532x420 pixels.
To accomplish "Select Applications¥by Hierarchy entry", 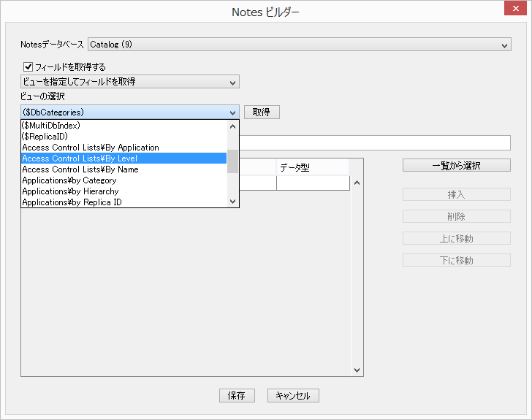I will tap(124, 191).
